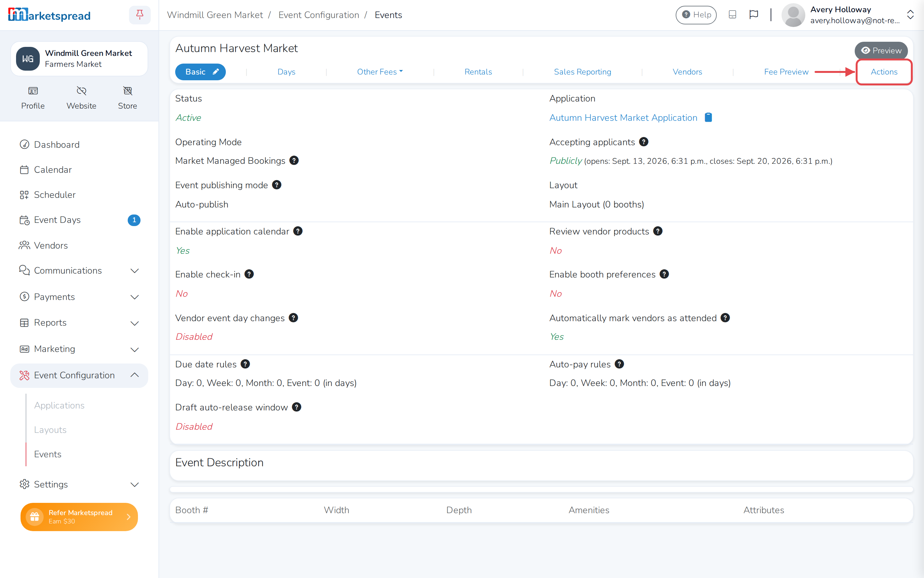Click the Windmill Green Market WG avatar
The width and height of the screenshot is (924, 578).
pyautogui.click(x=28, y=58)
